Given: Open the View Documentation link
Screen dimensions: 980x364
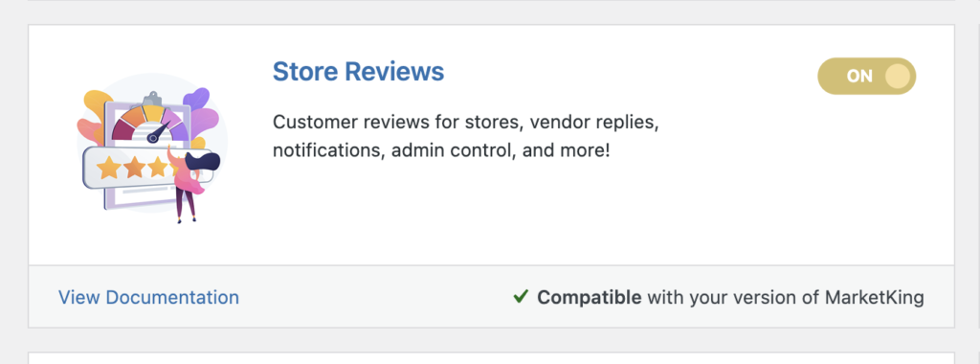Looking at the screenshot, I should [148, 297].
